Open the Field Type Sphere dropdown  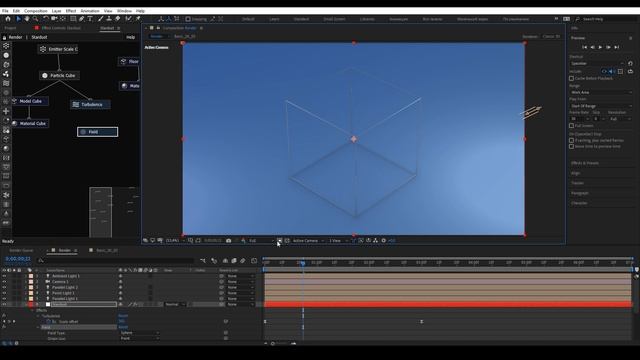click(140, 333)
